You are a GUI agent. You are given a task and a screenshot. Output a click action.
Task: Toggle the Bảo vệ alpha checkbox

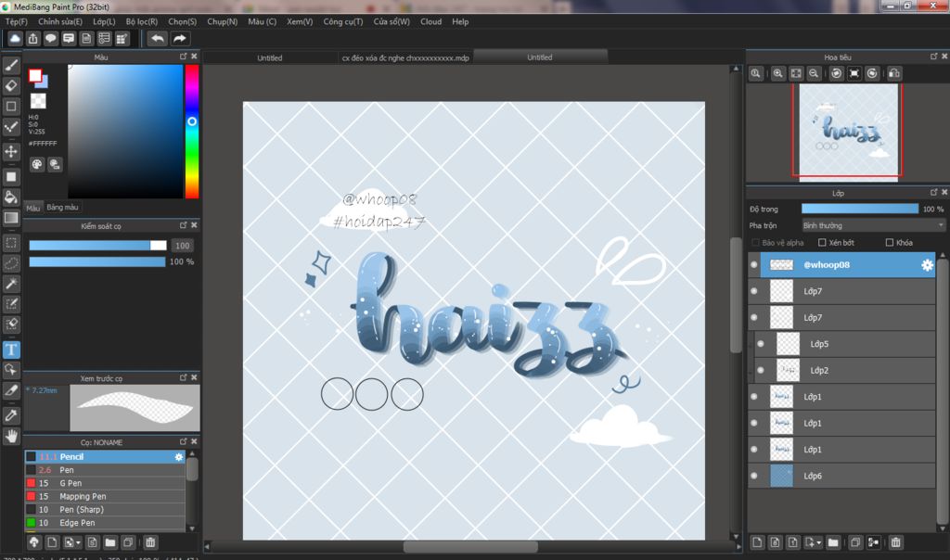pyautogui.click(x=755, y=242)
